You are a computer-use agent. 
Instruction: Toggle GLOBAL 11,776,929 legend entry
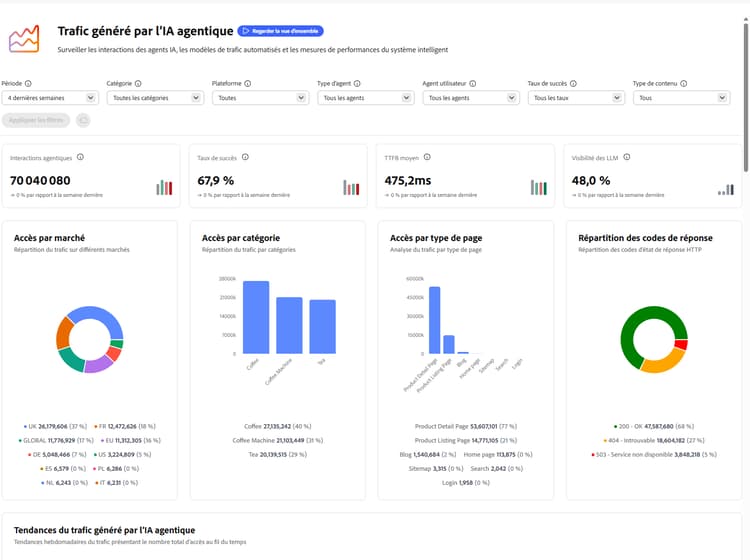click(x=56, y=440)
